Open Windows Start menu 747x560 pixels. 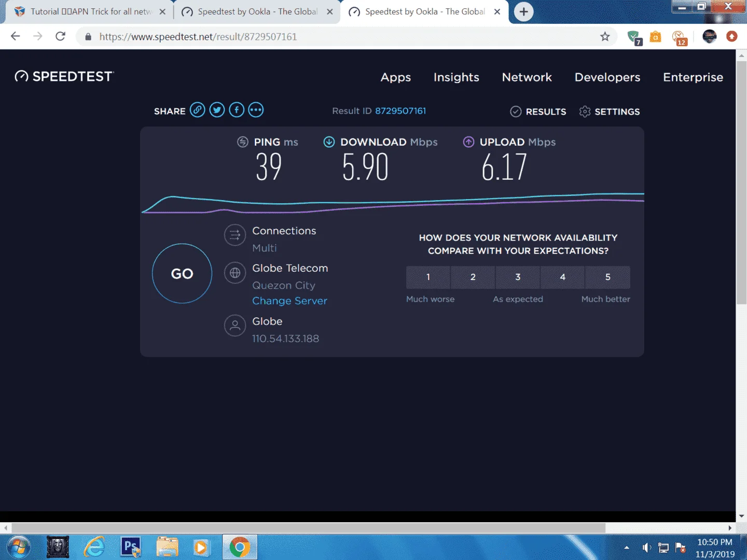(x=18, y=548)
